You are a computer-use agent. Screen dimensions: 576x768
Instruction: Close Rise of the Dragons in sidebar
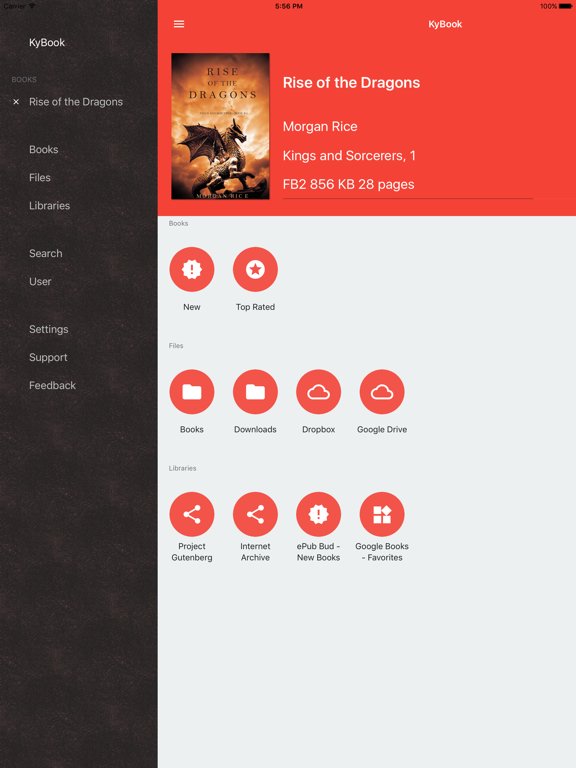coord(16,102)
